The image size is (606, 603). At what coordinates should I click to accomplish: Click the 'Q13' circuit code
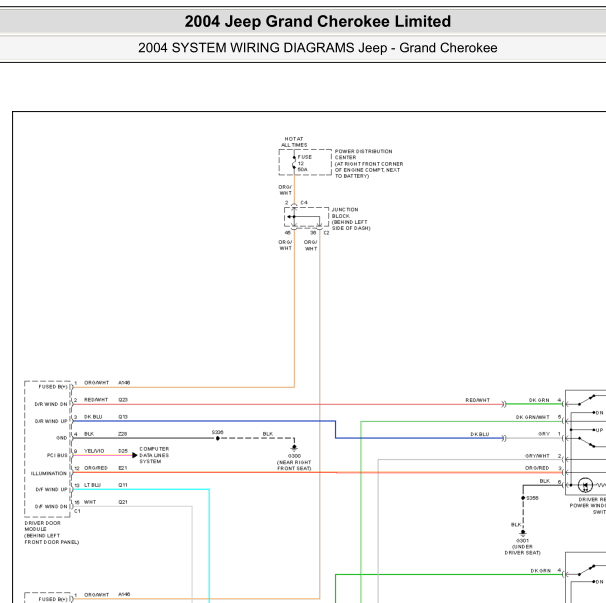123,417
